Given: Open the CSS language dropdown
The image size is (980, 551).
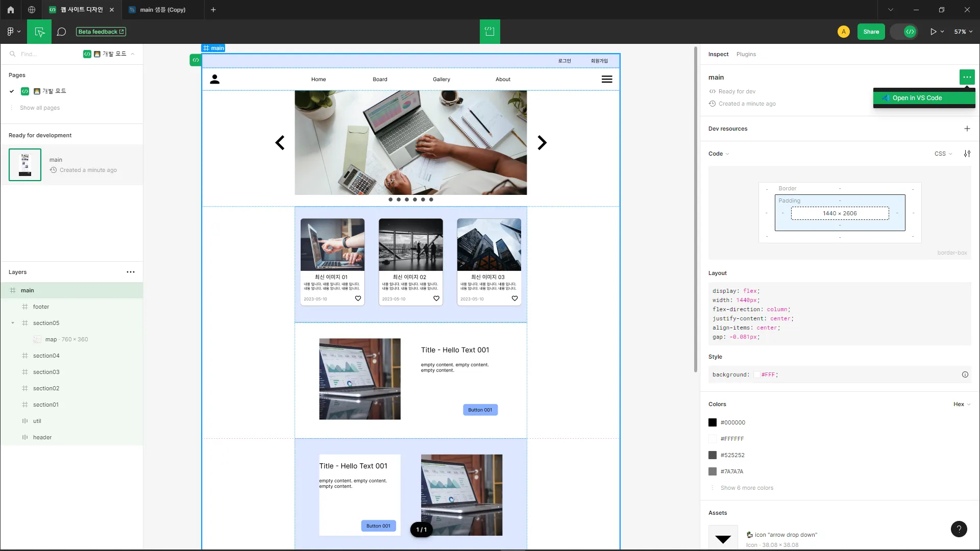Looking at the screenshot, I should 943,154.
